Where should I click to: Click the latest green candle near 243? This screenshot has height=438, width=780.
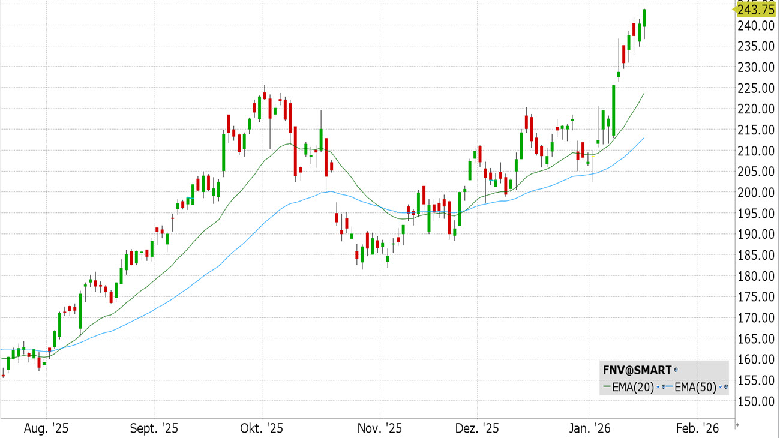point(645,18)
